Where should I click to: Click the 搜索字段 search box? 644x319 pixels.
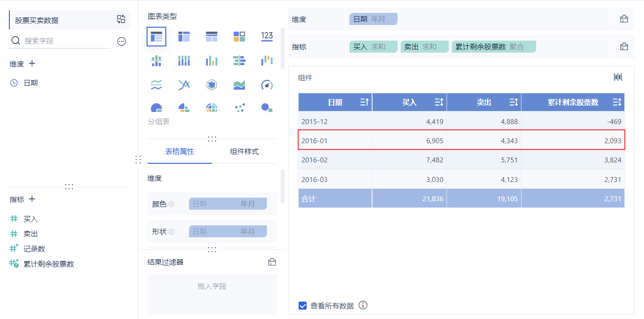[60, 41]
